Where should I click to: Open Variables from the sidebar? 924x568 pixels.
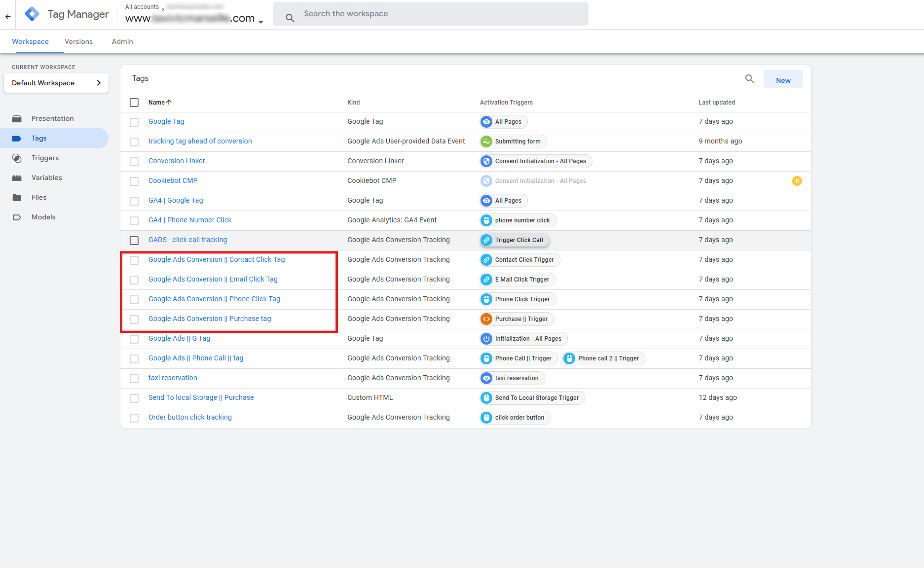pos(46,178)
